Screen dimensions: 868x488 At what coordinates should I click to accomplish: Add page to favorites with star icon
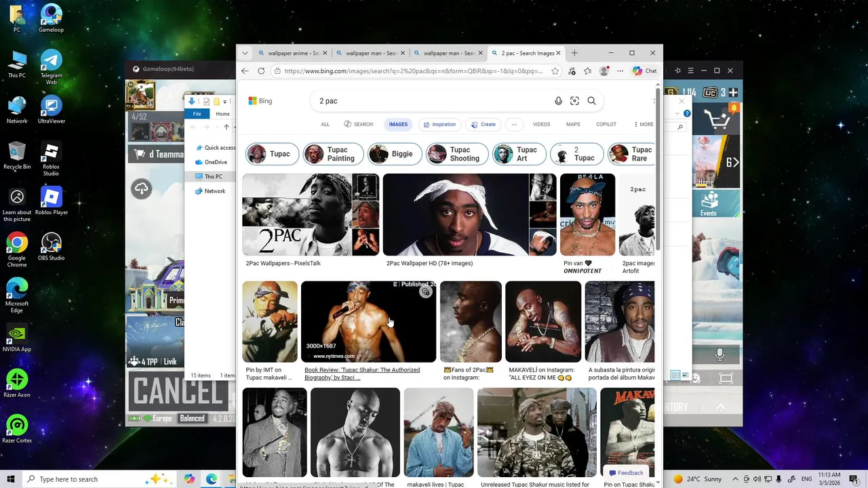555,70
